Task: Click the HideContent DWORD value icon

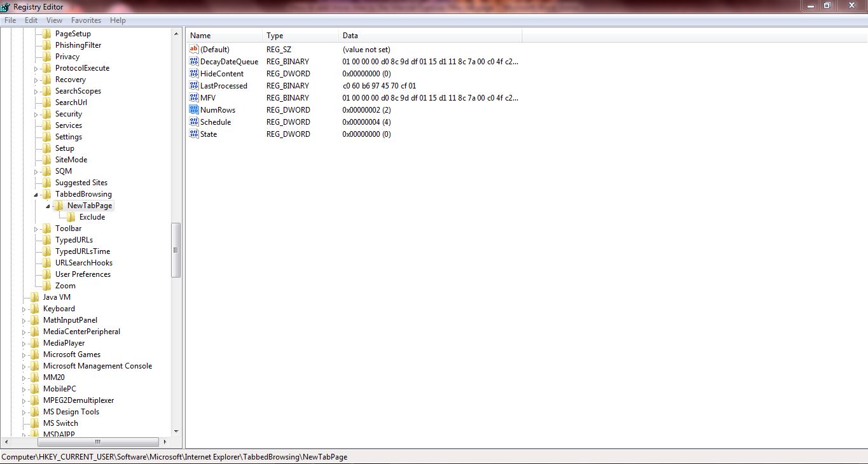Action: (194, 73)
